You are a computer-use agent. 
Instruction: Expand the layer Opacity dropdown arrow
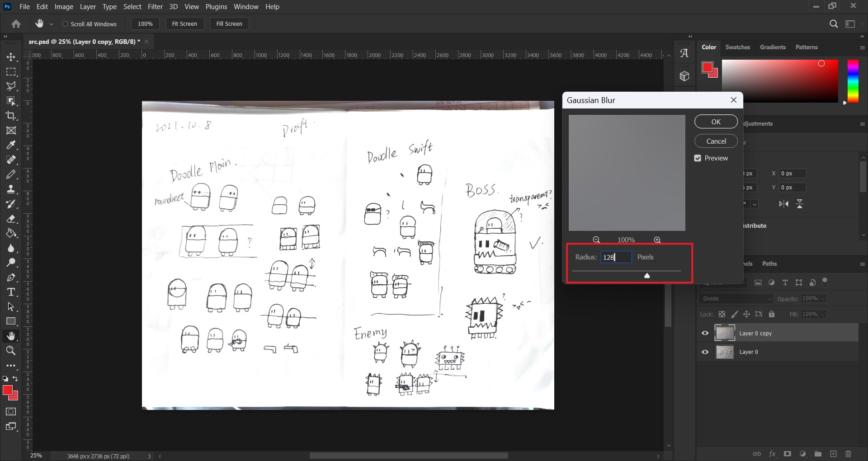pyautogui.click(x=823, y=299)
